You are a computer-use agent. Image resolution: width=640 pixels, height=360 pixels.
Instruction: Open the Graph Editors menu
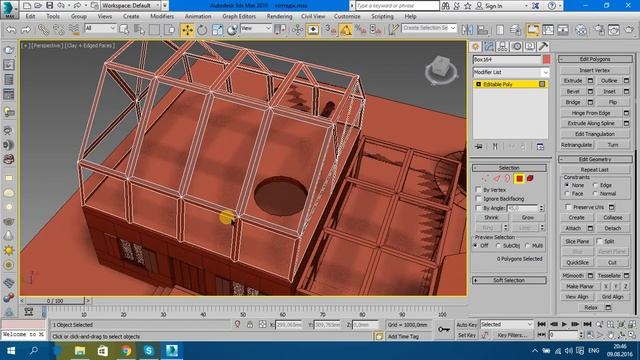click(239, 16)
